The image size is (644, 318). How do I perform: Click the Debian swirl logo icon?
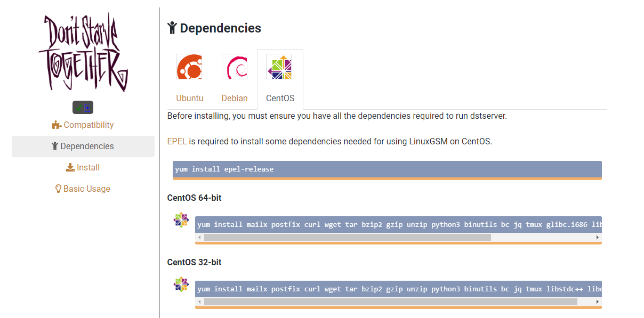tap(235, 67)
